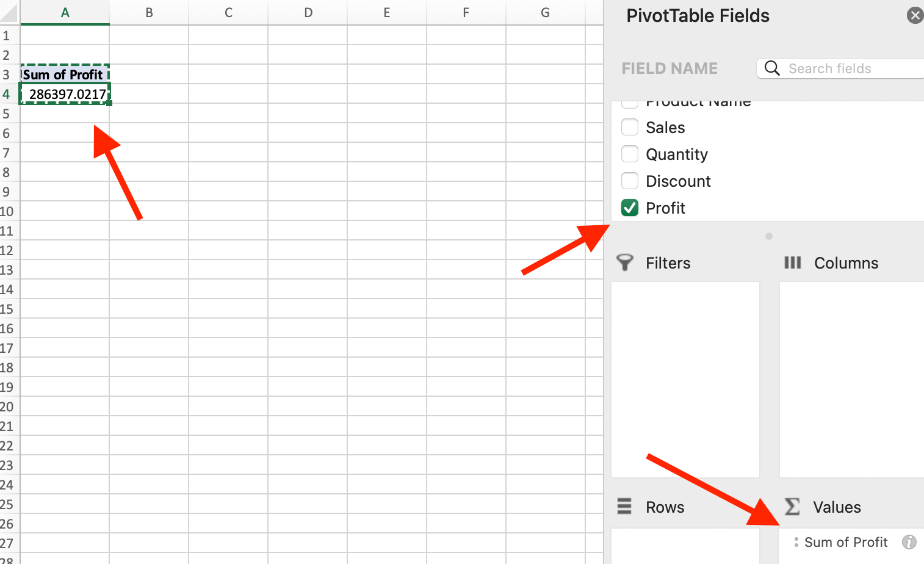Click Sum of Profit drag handle
This screenshot has height=564, width=924.
click(x=796, y=542)
